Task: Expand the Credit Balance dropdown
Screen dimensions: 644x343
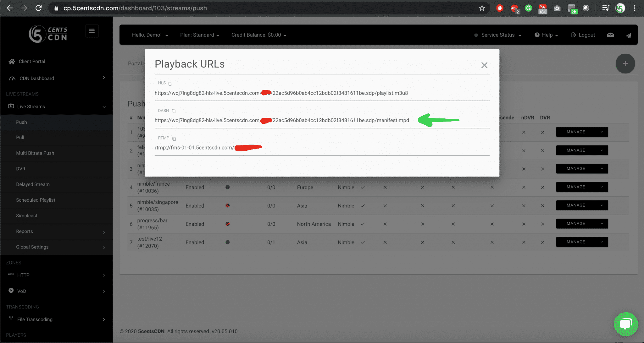Action: [x=259, y=35]
